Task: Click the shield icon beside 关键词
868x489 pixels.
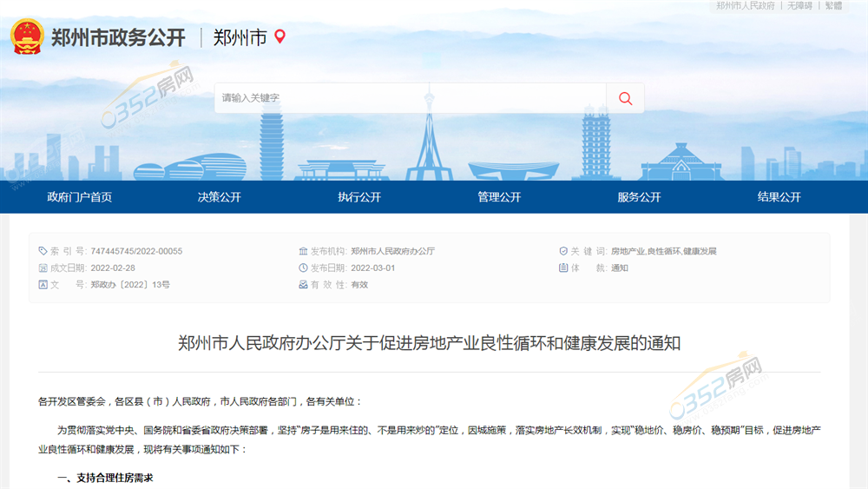Action: [563, 251]
